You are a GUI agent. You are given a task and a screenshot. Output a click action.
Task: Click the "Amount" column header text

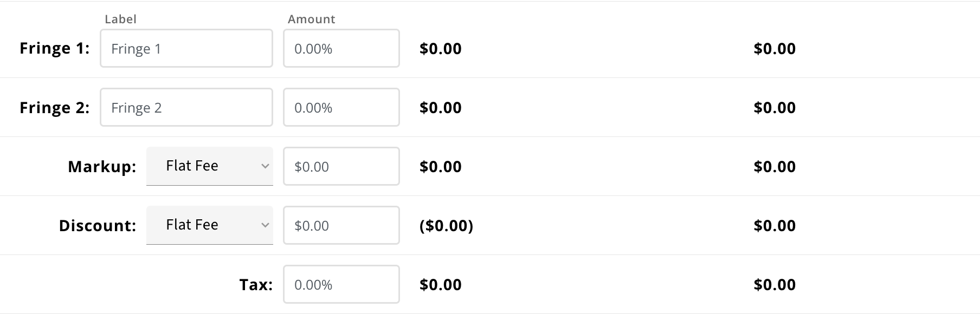(312, 19)
